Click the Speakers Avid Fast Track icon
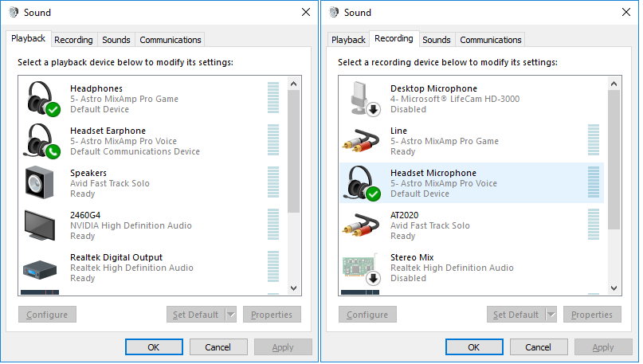 point(39,183)
